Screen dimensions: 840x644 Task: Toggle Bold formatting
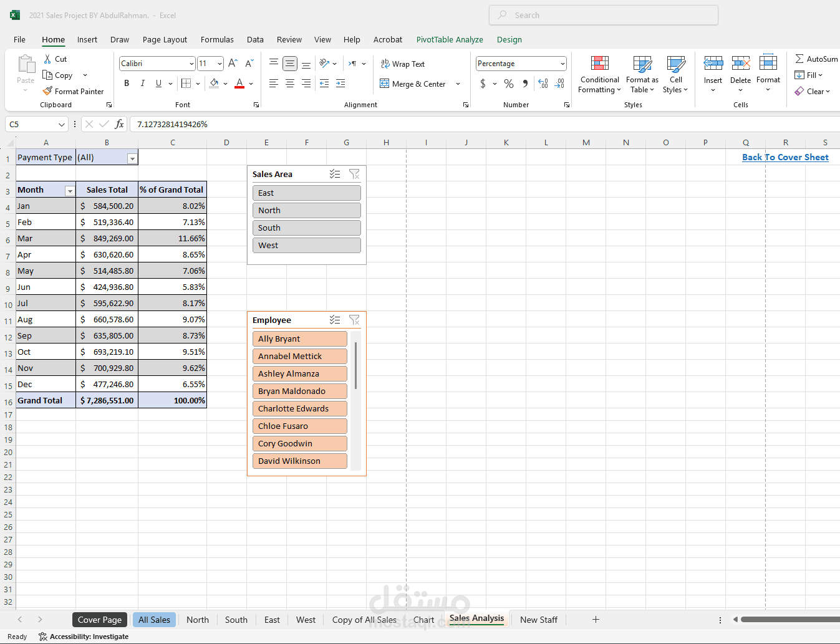(127, 84)
